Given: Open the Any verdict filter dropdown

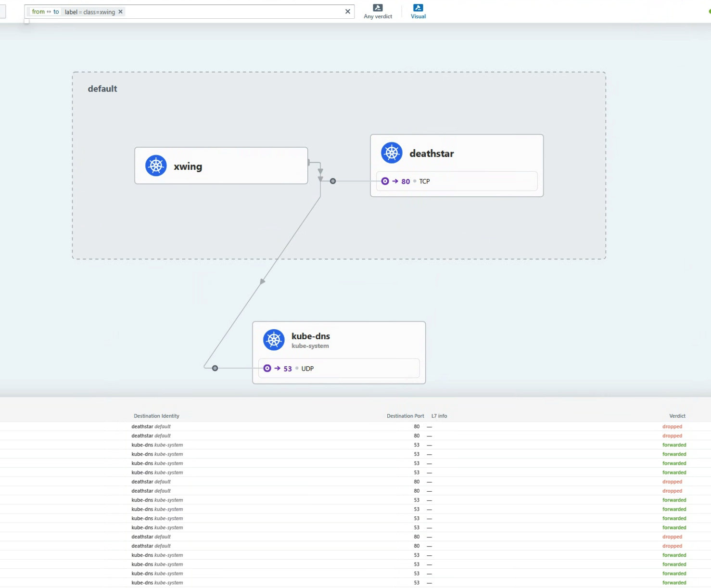Looking at the screenshot, I should click(x=378, y=12).
